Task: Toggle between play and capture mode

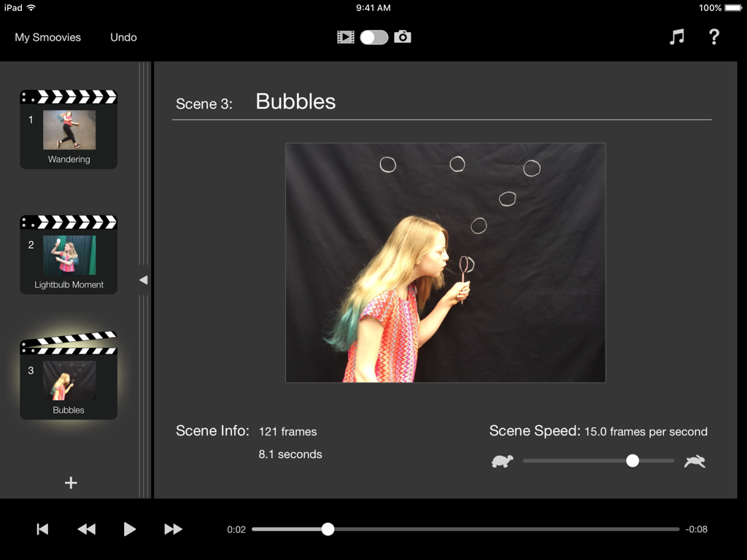Action: pyautogui.click(x=373, y=36)
